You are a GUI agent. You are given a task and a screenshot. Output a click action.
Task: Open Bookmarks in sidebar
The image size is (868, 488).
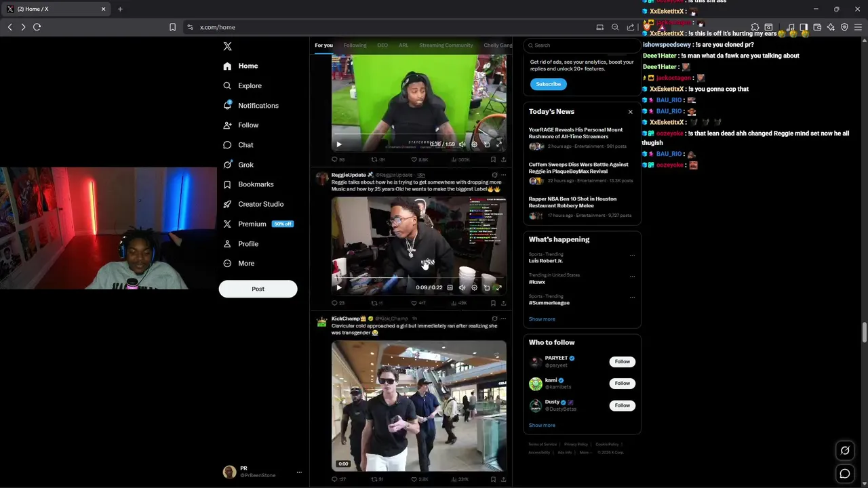(x=248, y=184)
